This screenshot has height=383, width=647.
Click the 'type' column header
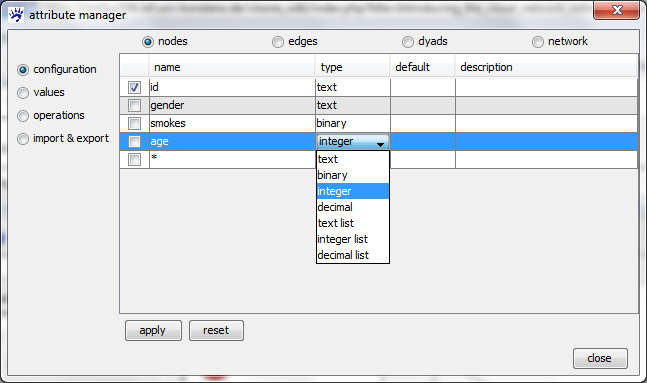(x=353, y=67)
